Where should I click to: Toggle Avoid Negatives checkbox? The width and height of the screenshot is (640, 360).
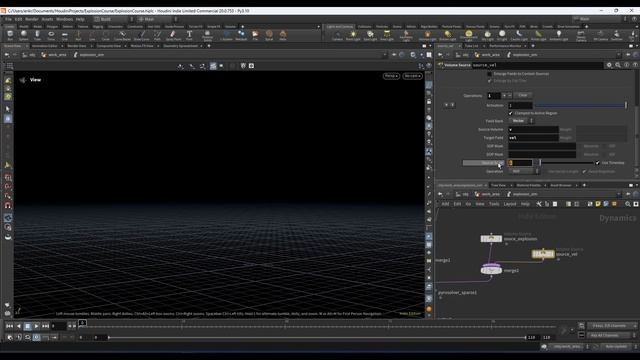(584, 171)
